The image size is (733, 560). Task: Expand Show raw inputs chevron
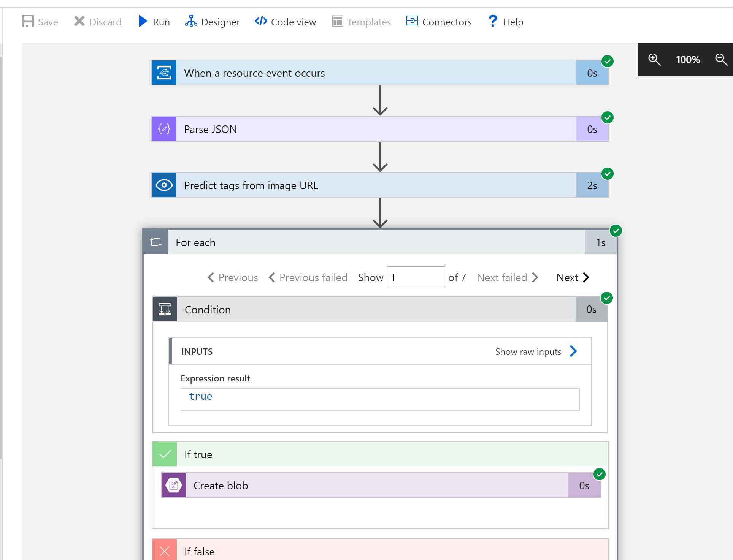[573, 351]
